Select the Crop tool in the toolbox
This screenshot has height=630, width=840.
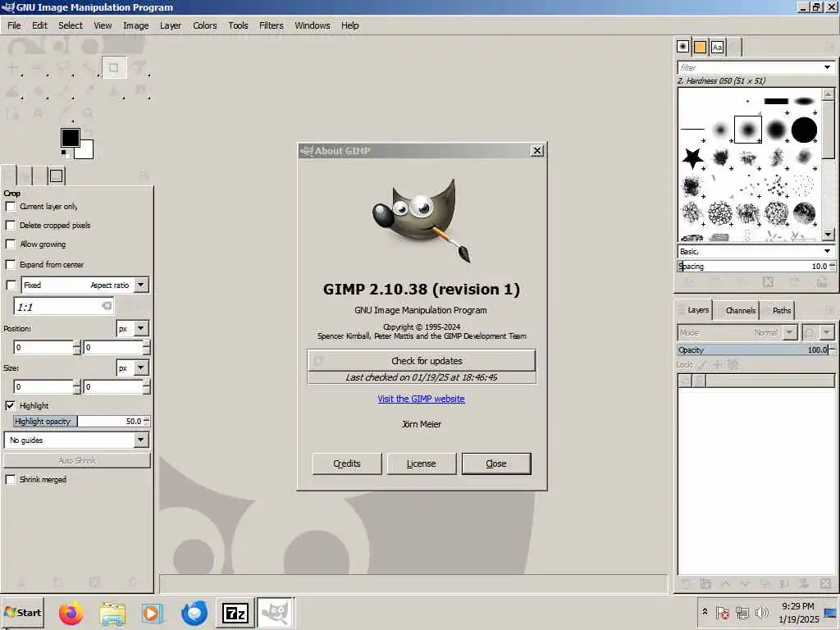[113, 67]
